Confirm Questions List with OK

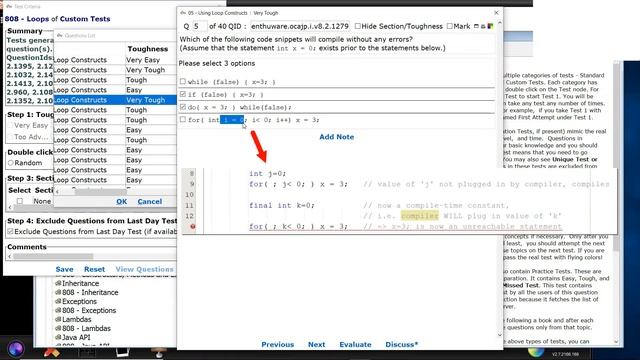tap(122, 202)
